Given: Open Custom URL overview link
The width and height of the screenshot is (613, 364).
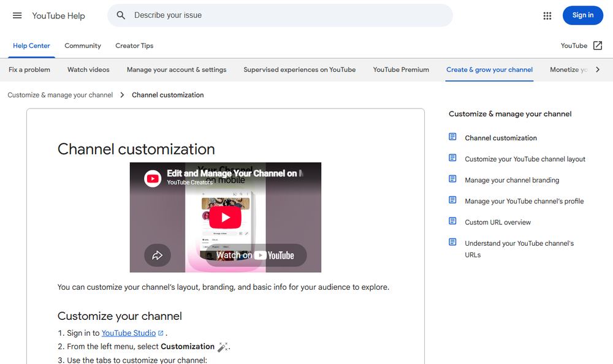Looking at the screenshot, I should (x=498, y=222).
